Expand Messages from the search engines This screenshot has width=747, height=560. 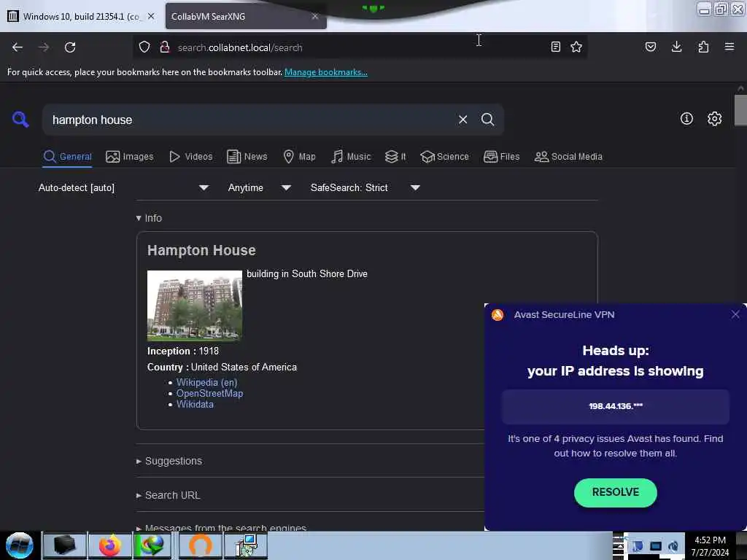[x=221, y=527]
